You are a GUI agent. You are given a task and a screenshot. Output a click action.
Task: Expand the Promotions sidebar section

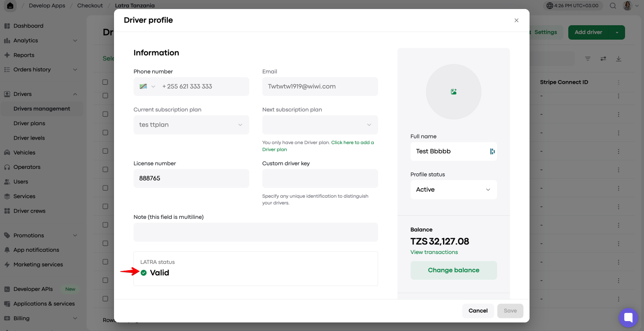pyautogui.click(x=75, y=236)
